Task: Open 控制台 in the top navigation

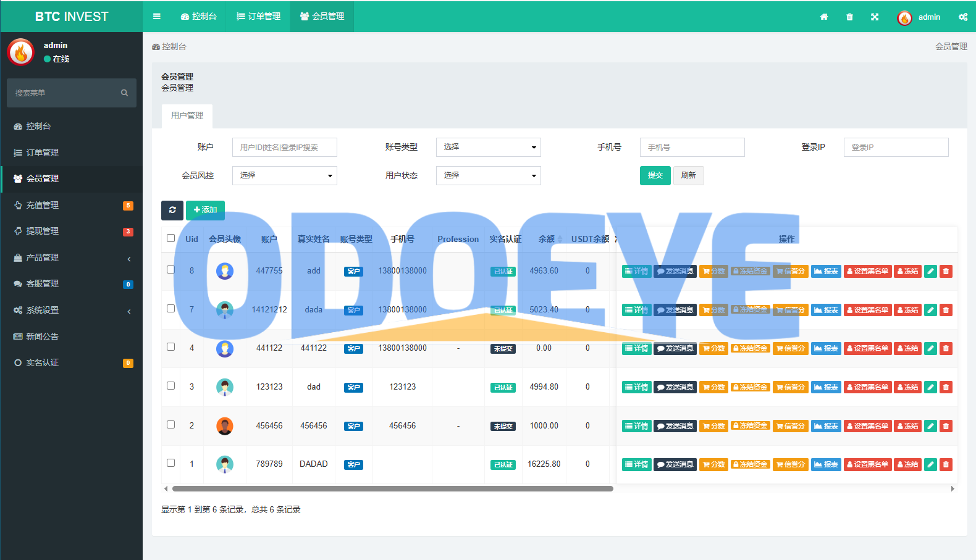Action: (x=199, y=17)
